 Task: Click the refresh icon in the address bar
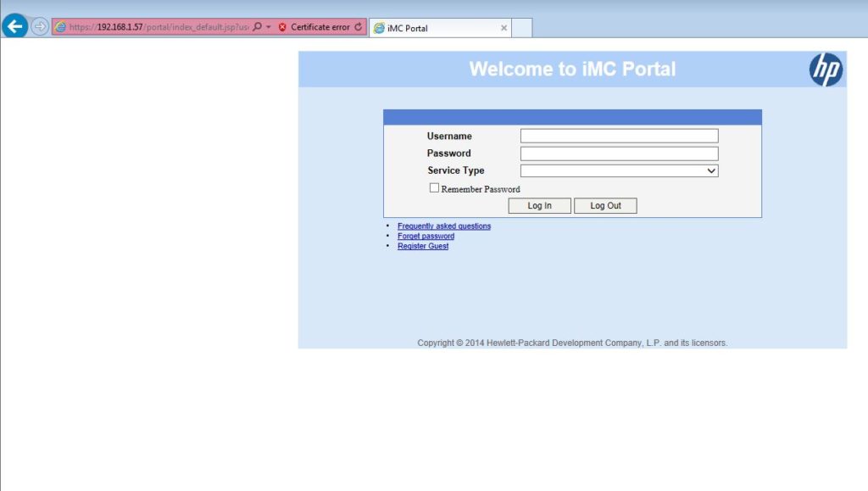pos(358,26)
